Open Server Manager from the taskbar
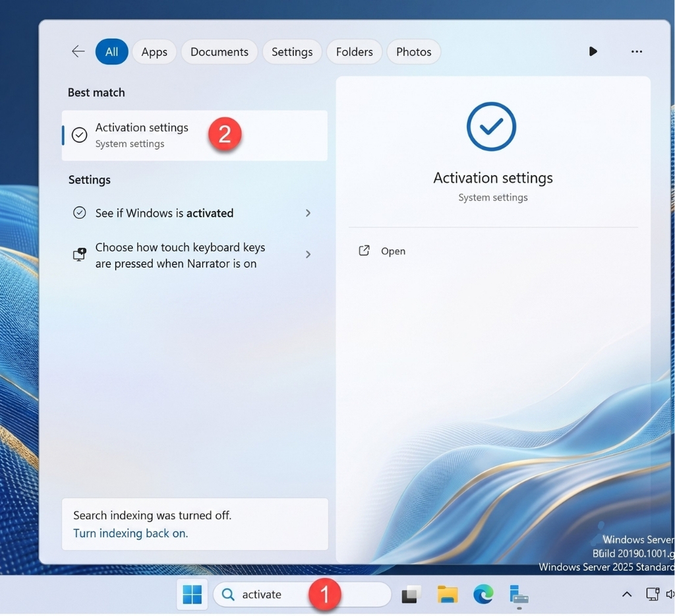675x616 pixels. [x=519, y=594]
